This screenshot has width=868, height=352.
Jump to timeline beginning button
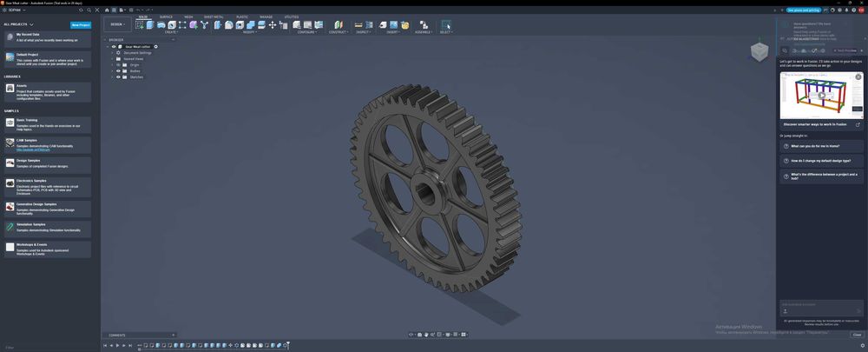[x=105, y=345]
